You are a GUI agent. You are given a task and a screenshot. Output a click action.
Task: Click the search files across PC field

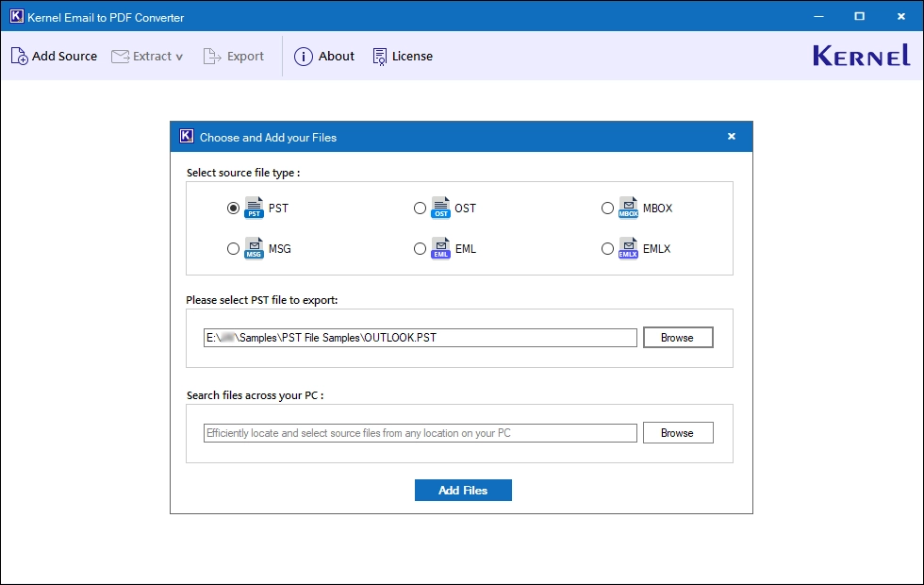click(x=421, y=433)
